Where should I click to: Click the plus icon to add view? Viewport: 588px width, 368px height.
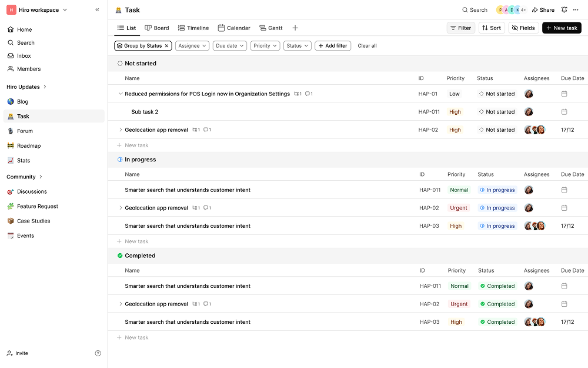click(x=295, y=28)
